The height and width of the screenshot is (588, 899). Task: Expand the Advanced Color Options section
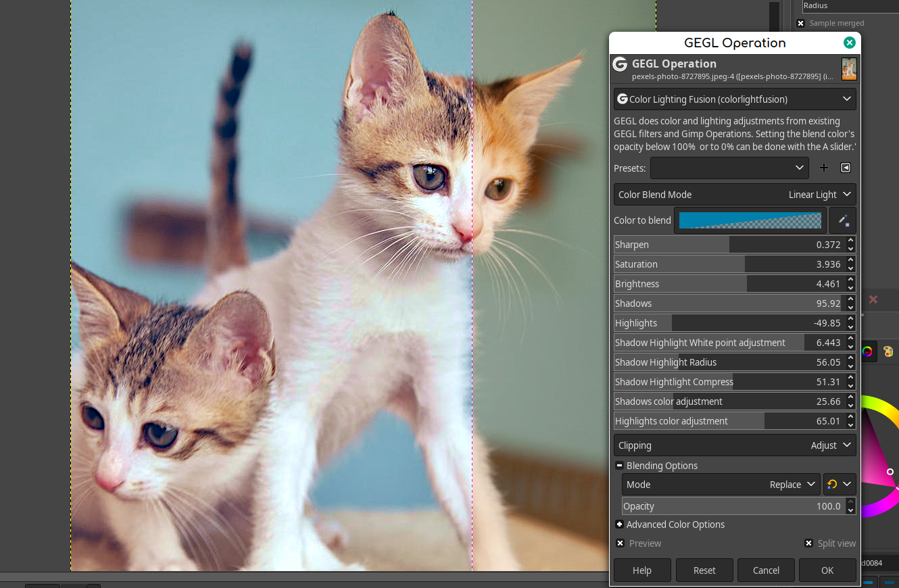(x=619, y=524)
